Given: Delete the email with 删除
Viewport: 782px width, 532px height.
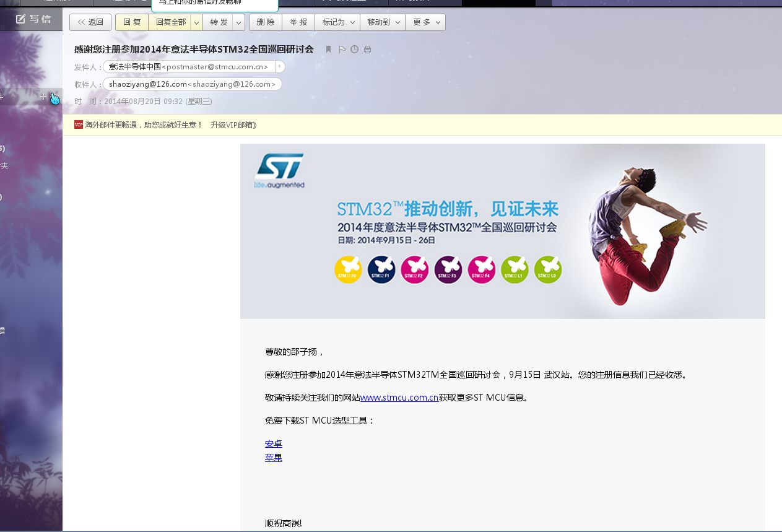Looking at the screenshot, I should 266,22.
